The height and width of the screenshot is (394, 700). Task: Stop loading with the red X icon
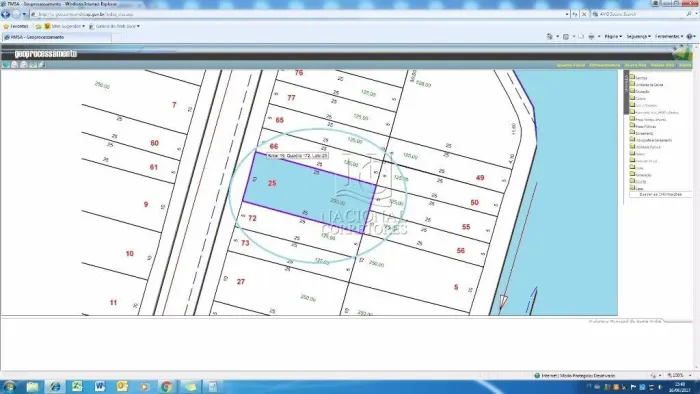(584, 14)
